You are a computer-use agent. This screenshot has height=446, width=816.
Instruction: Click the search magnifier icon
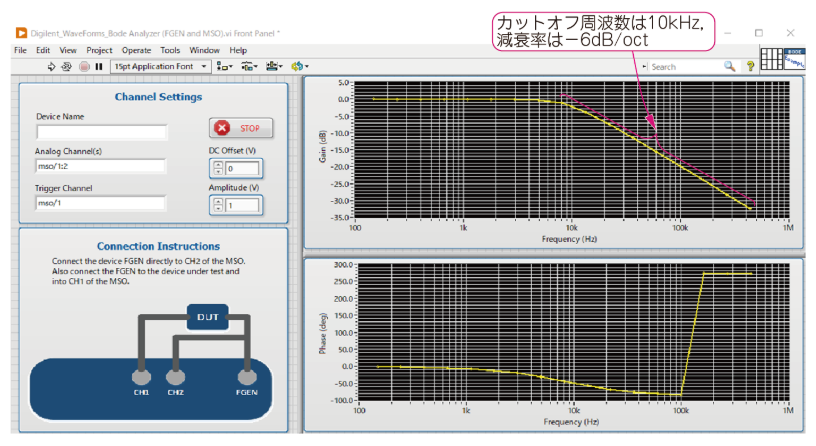[730, 67]
